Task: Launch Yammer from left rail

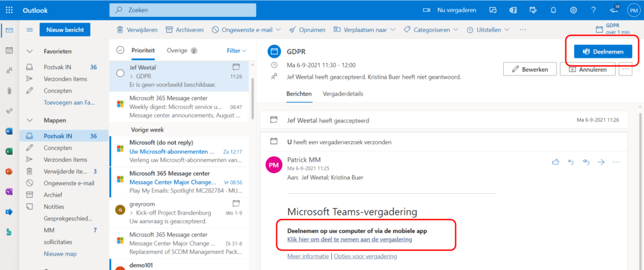Action: coord(9,211)
